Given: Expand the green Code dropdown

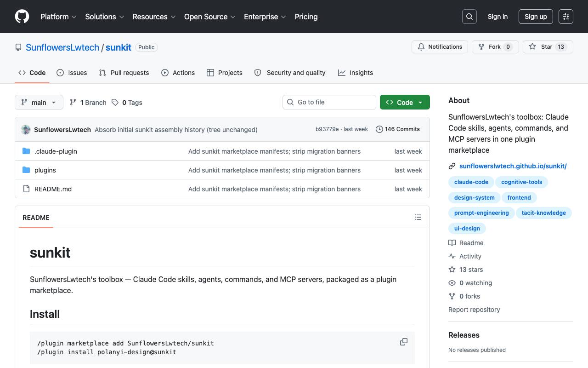Looking at the screenshot, I should point(405,102).
